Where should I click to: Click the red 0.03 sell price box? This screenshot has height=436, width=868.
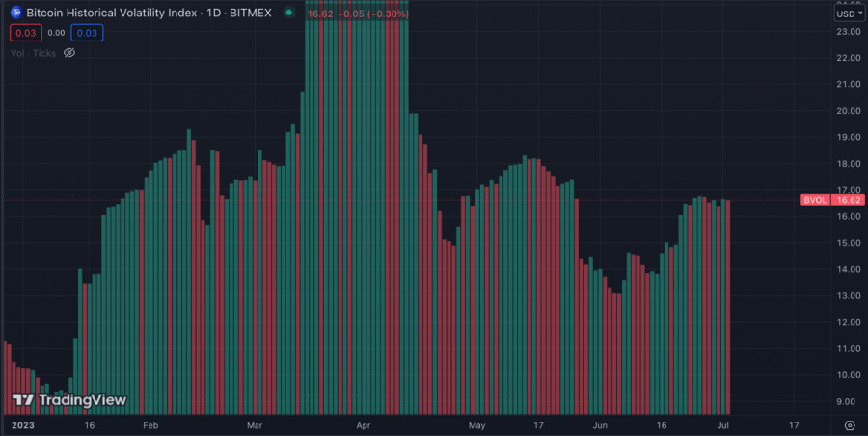tap(25, 33)
